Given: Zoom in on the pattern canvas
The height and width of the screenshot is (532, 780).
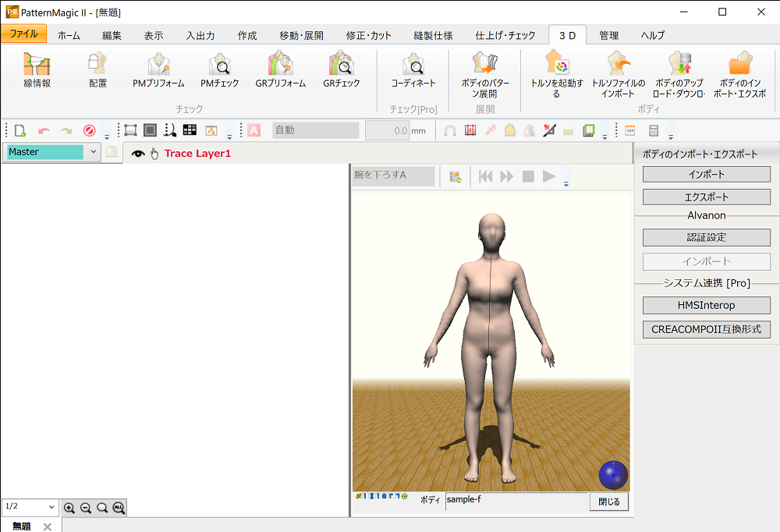Looking at the screenshot, I should click(x=69, y=508).
